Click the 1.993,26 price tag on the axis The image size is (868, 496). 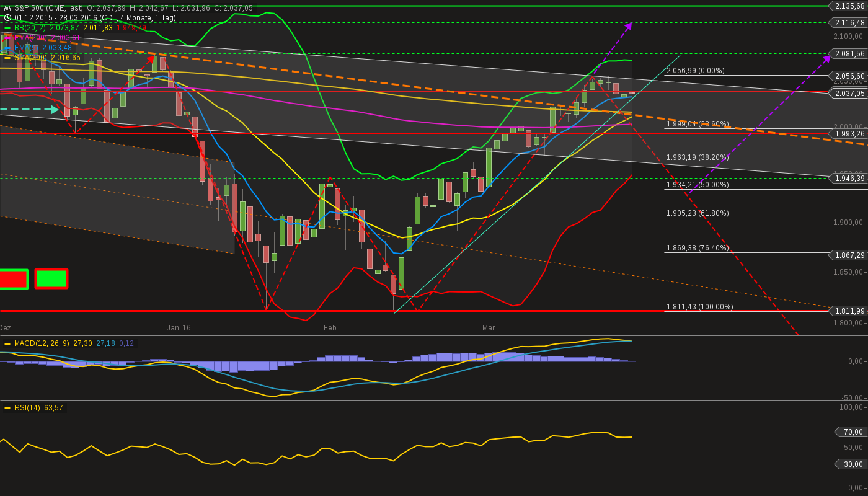[848, 134]
